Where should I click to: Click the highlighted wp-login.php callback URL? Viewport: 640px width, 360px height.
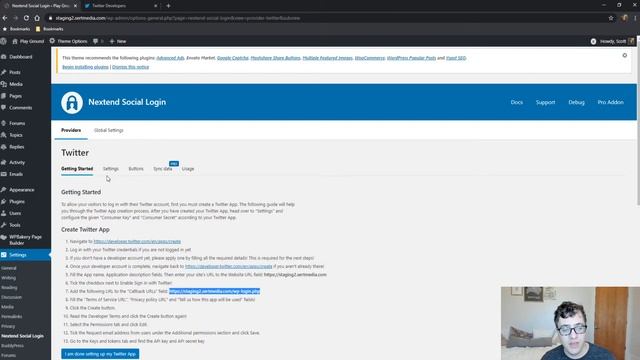214,291
